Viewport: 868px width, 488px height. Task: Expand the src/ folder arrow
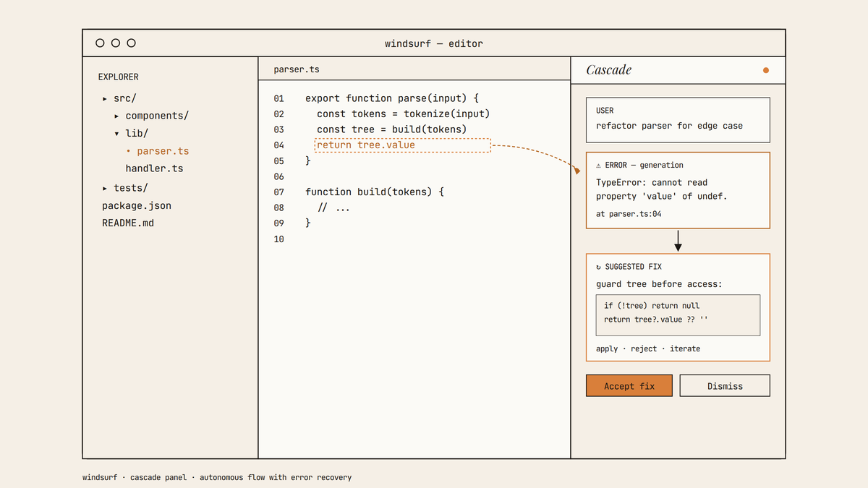105,98
